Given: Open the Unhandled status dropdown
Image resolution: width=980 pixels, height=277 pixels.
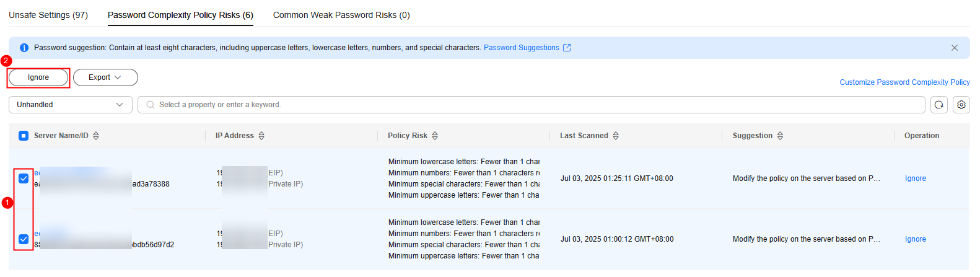Looking at the screenshot, I should pyautogui.click(x=71, y=105).
